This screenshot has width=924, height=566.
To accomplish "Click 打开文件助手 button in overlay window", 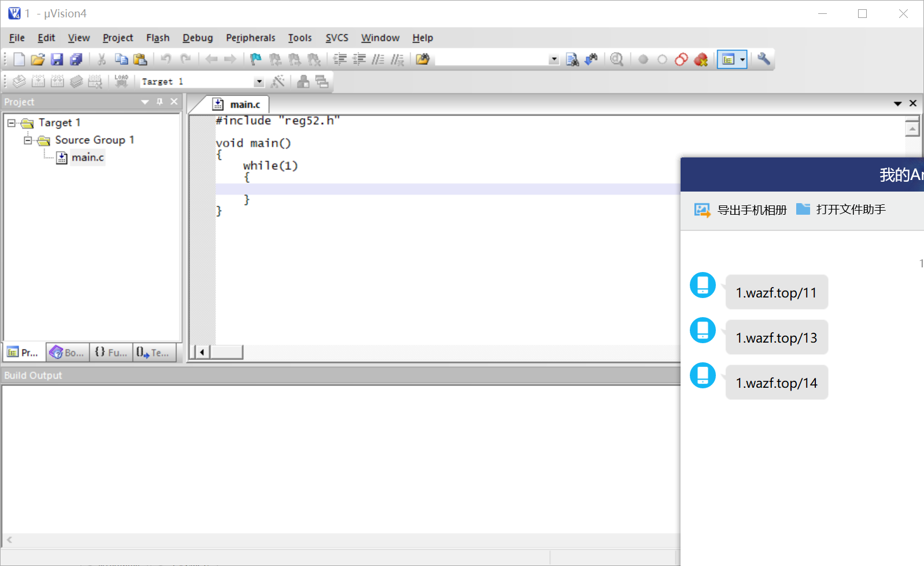I will pyautogui.click(x=841, y=210).
